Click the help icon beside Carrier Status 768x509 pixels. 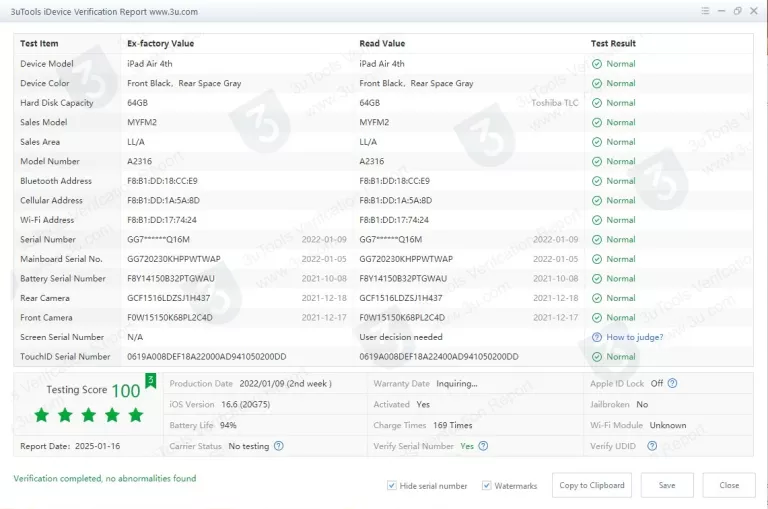278,446
